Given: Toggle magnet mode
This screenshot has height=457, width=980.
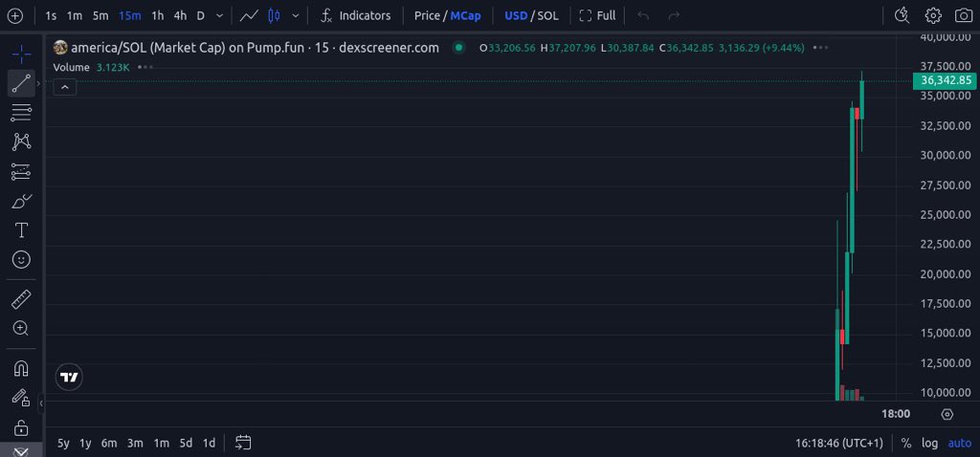Looking at the screenshot, I should [x=21, y=369].
